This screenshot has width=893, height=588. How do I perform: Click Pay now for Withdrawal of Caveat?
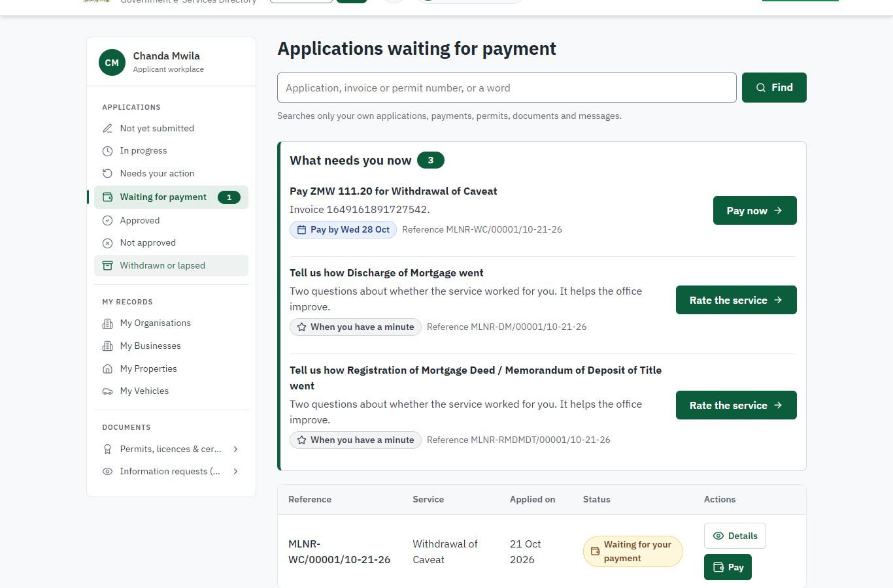pyautogui.click(x=755, y=210)
